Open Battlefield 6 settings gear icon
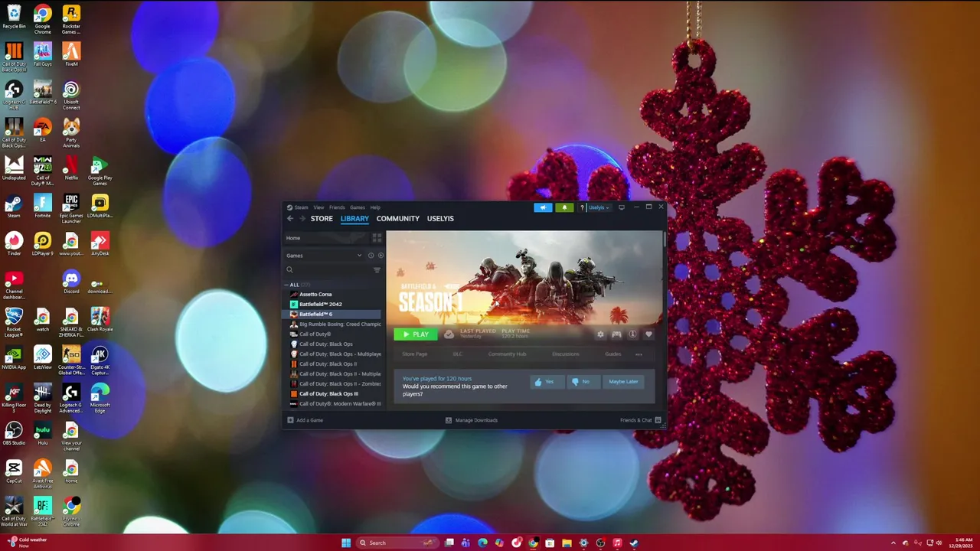The image size is (980, 551). click(x=600, y=334)
